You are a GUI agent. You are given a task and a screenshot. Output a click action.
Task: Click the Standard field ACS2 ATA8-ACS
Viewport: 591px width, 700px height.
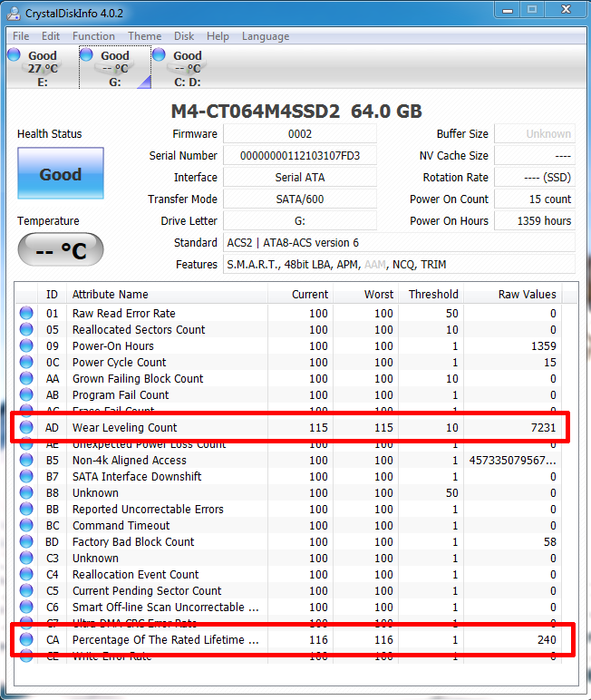(399, 243)
